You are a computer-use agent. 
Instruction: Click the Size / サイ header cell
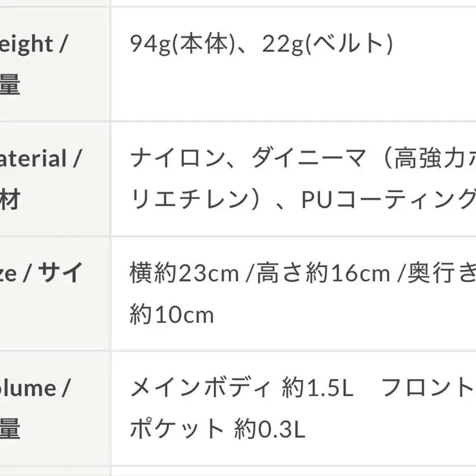click(55, 293)
